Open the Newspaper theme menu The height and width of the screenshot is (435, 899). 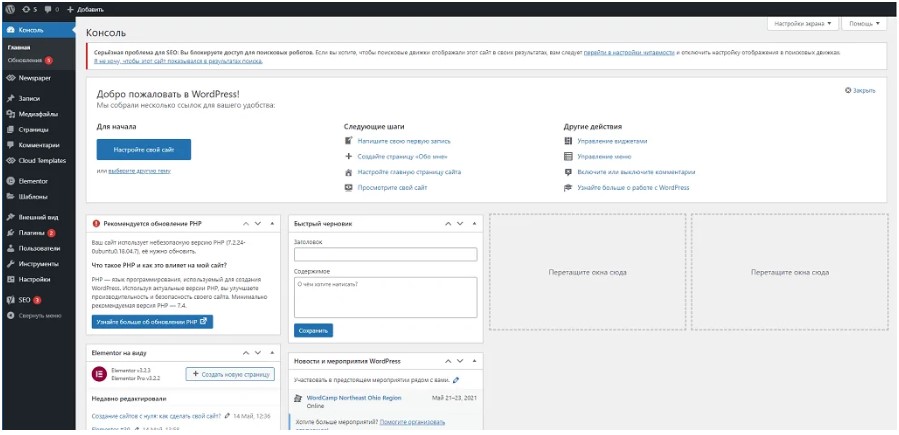tap(38, 77)
